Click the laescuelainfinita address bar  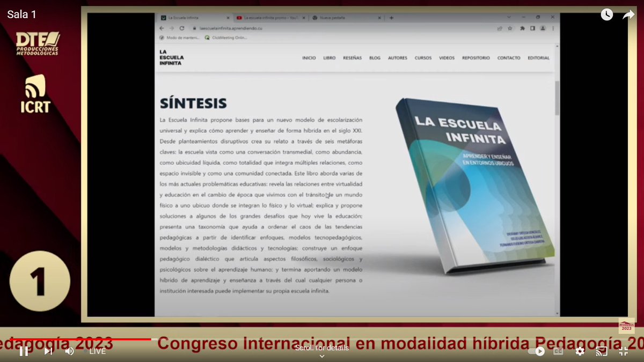[x=343, y=28]
